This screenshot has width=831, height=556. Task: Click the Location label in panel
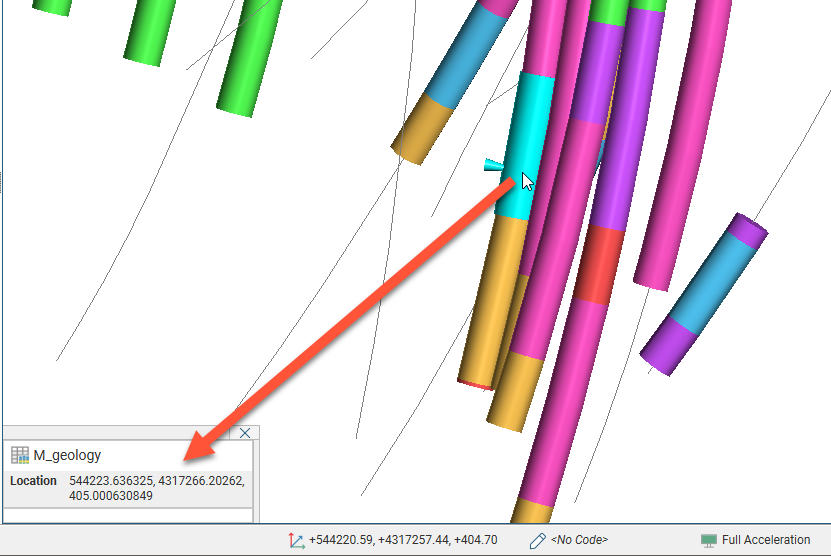coord(33,481)
